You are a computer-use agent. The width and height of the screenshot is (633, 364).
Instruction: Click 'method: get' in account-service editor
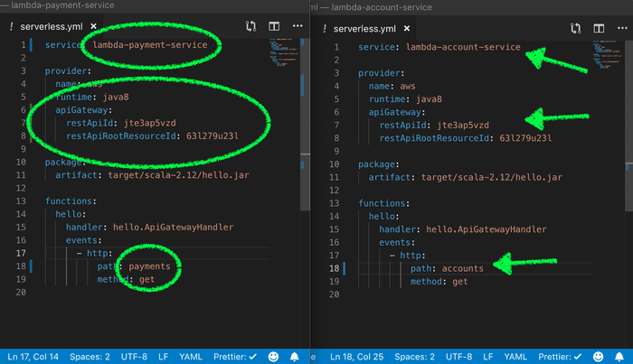pos(439,282)
